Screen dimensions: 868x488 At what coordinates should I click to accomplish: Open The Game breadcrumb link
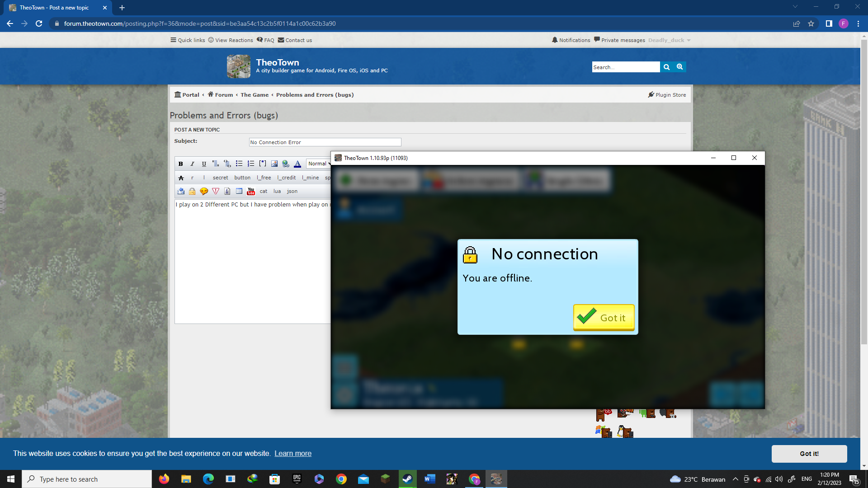click(x=255, y=95)
